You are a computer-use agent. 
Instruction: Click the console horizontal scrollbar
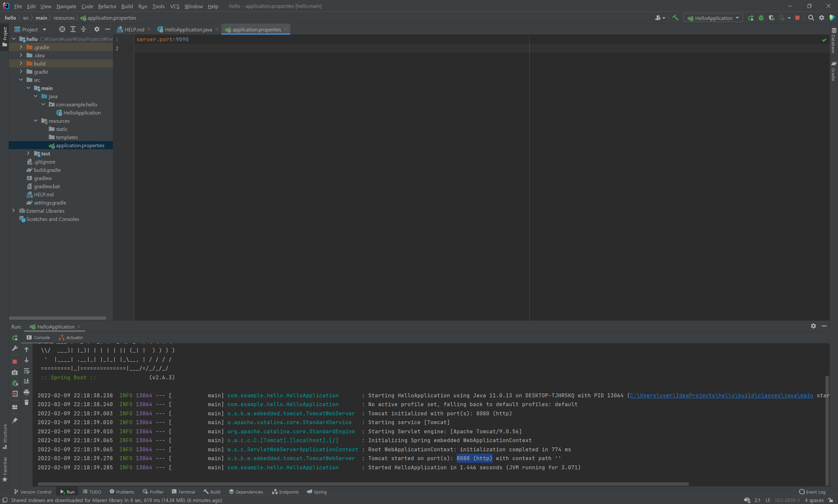[363, 484]
